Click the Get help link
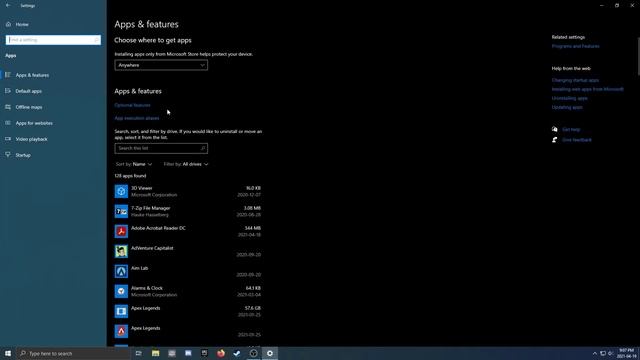Image resolution: width=640 pixels, height=360 pixels. (x=571, y=129)
